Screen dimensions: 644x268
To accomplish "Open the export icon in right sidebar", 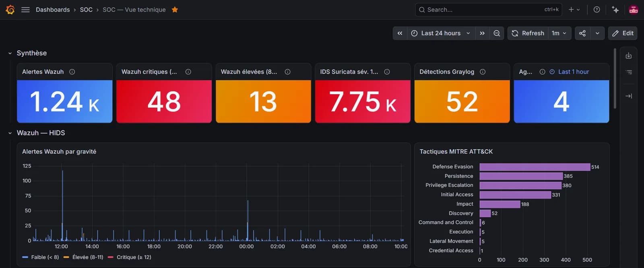I will tap(629, 56).
